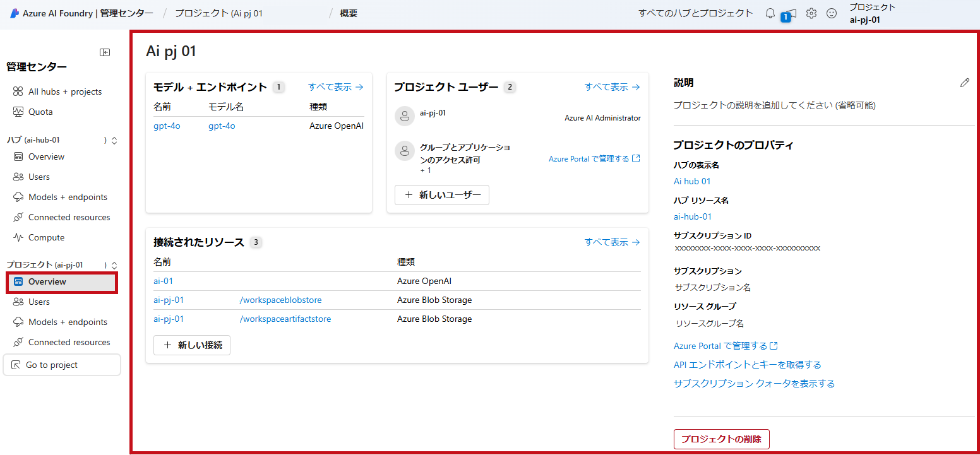Click the megaphone announcements icon
Screen dimensions: 980x455
coord(791,13)
